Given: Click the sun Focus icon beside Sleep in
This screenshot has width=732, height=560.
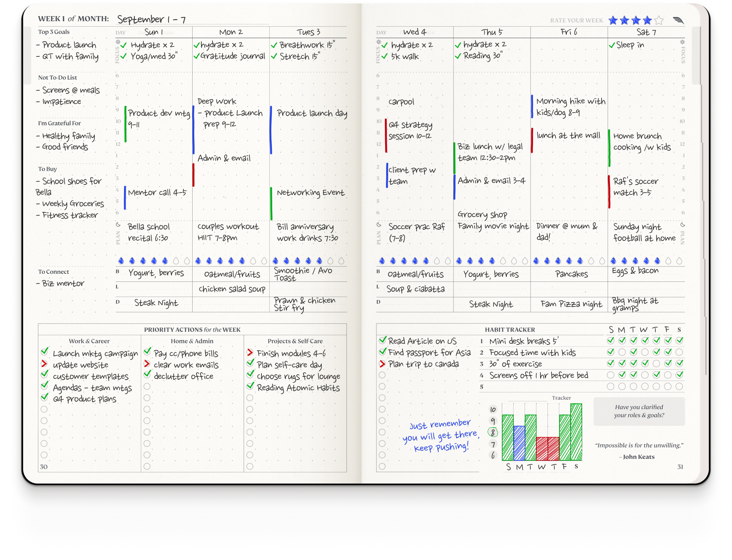Looking at the screenshot, I should tap(682, 42).
